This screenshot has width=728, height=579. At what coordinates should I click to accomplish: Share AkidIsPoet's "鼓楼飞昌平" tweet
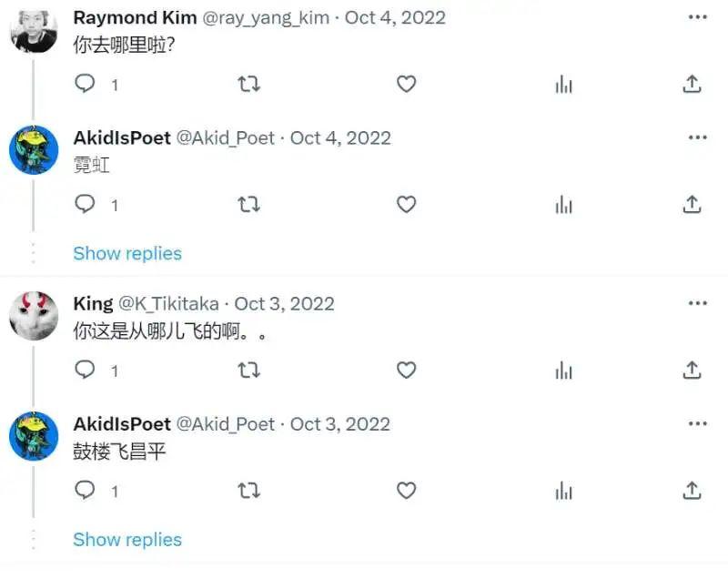[693, 491]
